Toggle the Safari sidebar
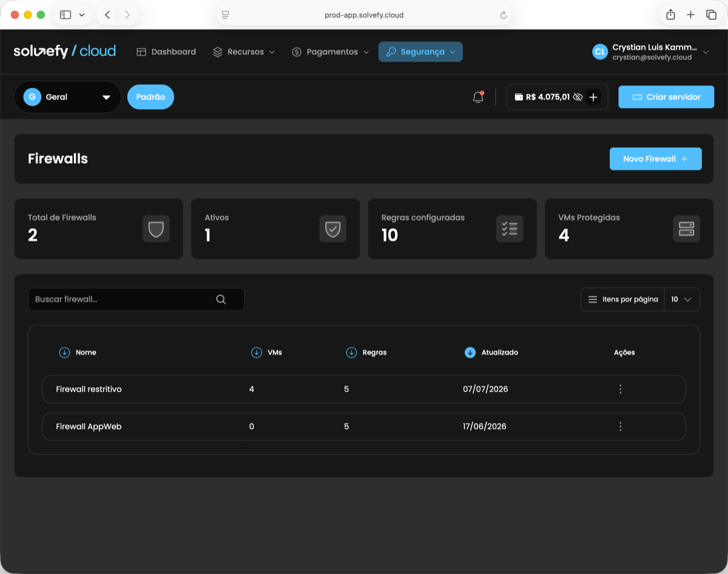The width and height of the screenshot is (728, 574). point(66,15)
